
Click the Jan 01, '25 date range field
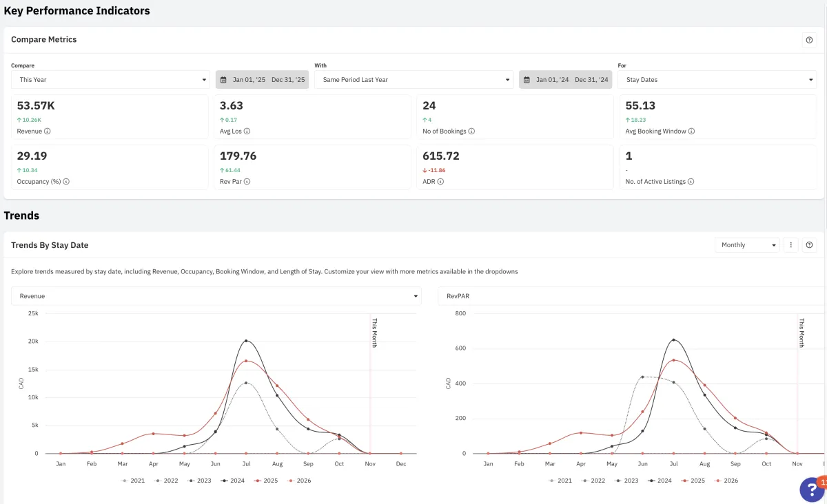262,80
